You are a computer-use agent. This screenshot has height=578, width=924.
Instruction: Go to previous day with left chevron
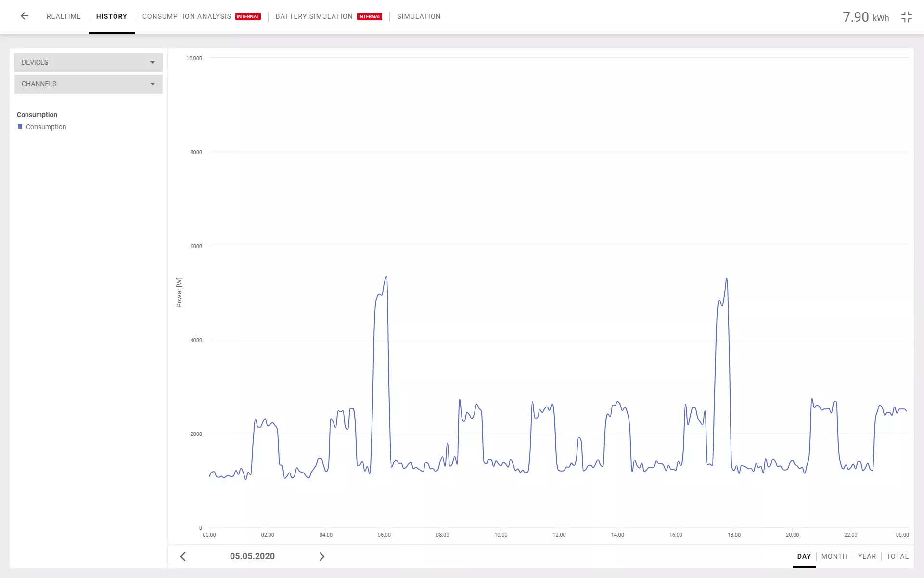point(183,557)
